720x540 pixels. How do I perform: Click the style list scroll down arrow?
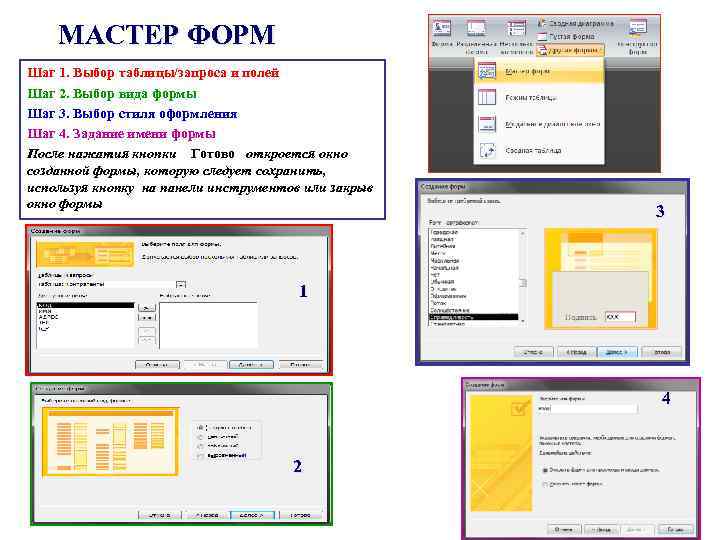point(523,321)
